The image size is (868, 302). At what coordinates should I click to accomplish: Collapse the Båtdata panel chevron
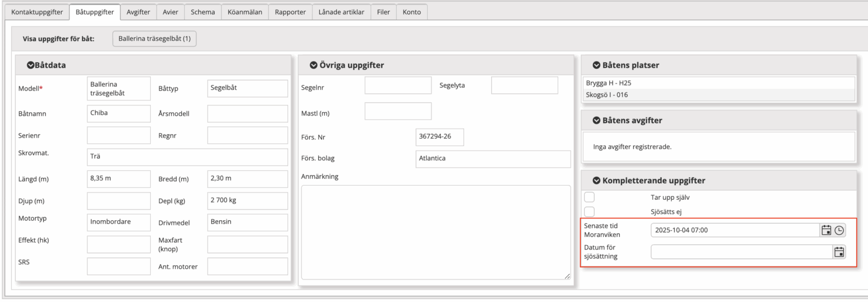[31, 65]
